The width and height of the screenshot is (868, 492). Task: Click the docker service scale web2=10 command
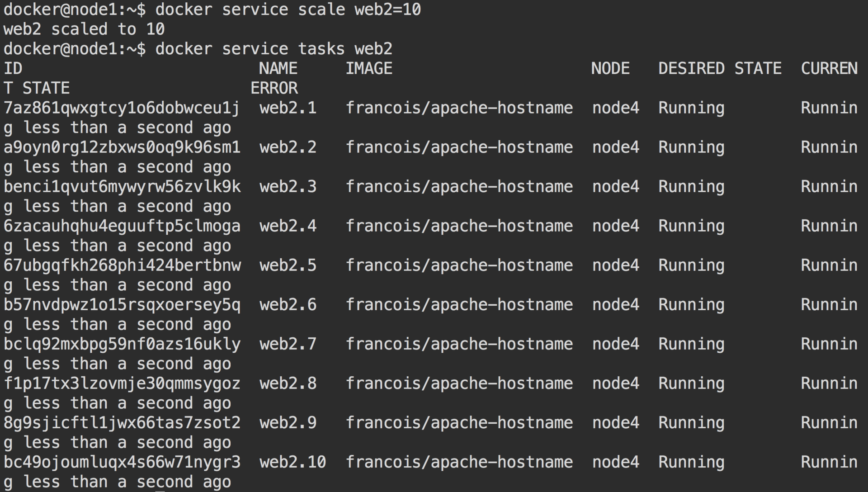(288, 9)
